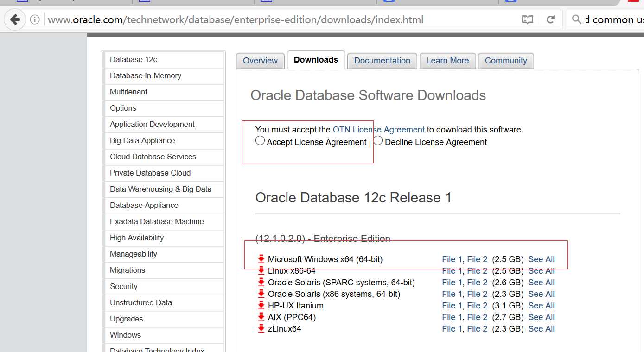644x352 pixels.
Task: Click download arrow beside zLinux64
Action: [261, 329]
